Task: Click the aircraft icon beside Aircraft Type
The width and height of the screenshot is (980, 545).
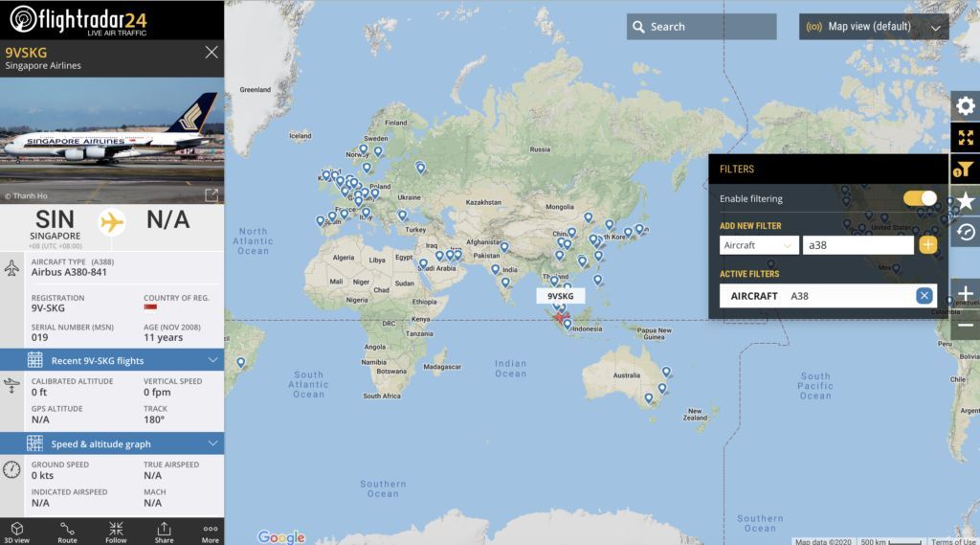Action: point(11,267)
